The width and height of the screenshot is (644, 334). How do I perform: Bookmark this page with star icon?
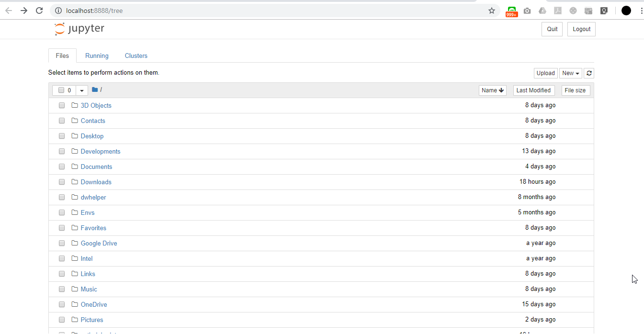491,11
